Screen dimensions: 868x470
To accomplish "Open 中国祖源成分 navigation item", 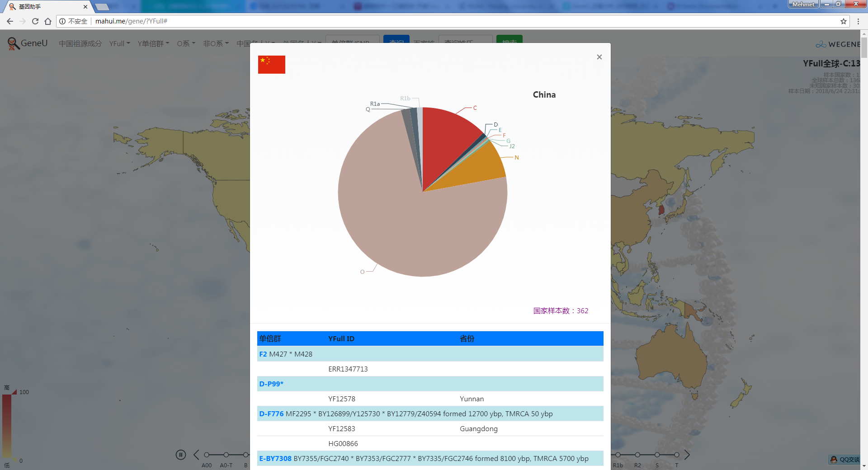I will [x=80, y=43].
